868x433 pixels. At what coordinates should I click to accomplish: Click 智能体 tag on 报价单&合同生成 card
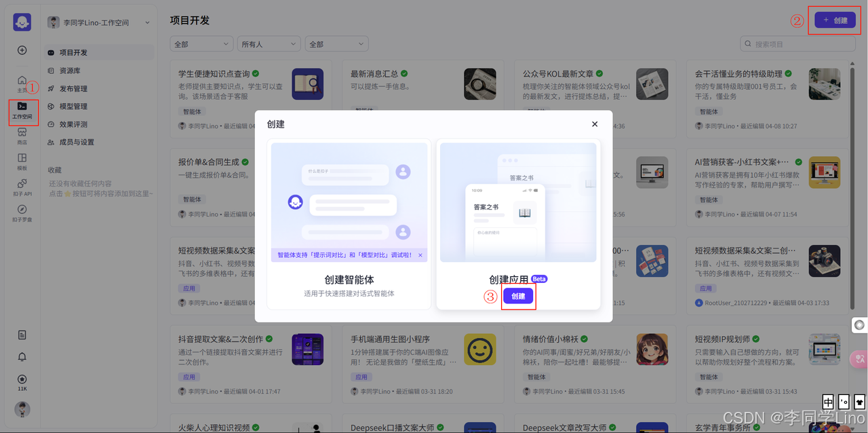pyautogui.click(x=192, y=200)
